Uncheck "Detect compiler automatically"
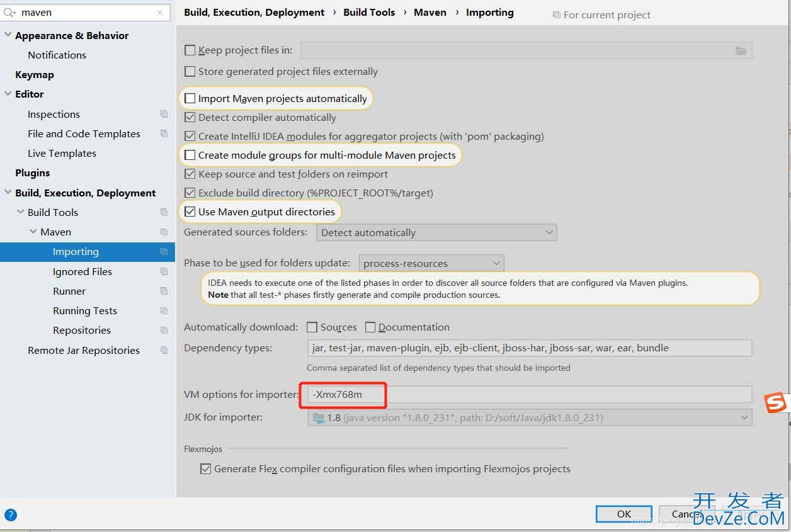 pos(190,117)
